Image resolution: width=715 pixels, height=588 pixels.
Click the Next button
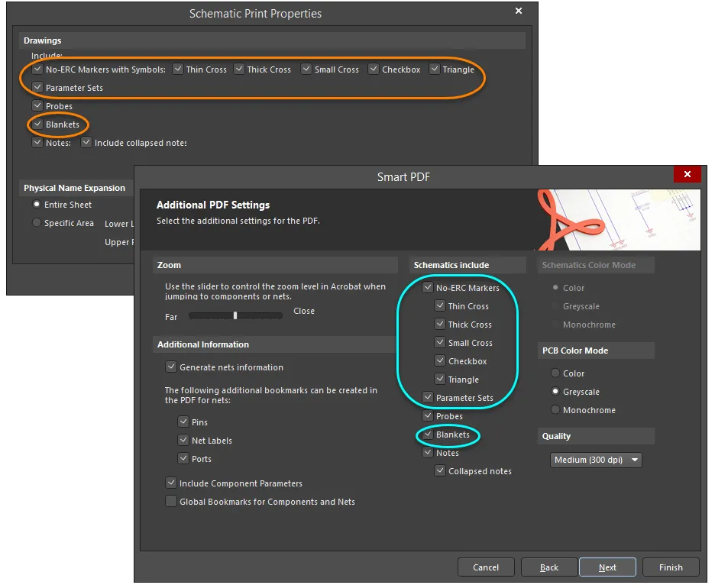tap(607, 567)
